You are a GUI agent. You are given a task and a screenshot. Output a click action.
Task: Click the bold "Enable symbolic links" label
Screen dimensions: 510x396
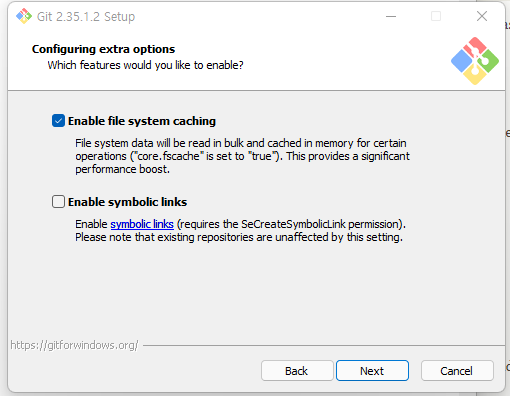(x=127, y=202)
